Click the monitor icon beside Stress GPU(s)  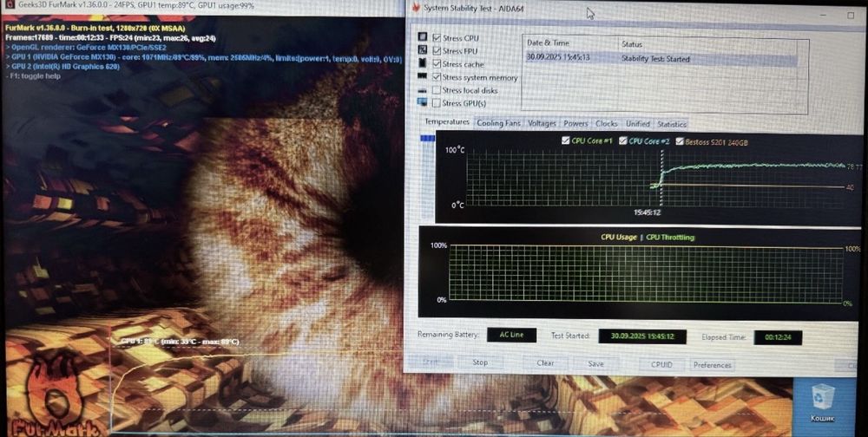click(x=423, y=103)
